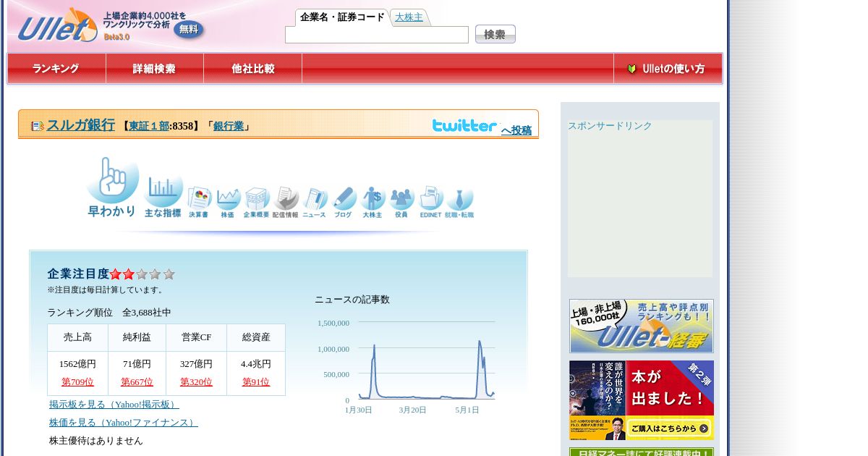Open the 詳細検索 menu item

point(154,69)
